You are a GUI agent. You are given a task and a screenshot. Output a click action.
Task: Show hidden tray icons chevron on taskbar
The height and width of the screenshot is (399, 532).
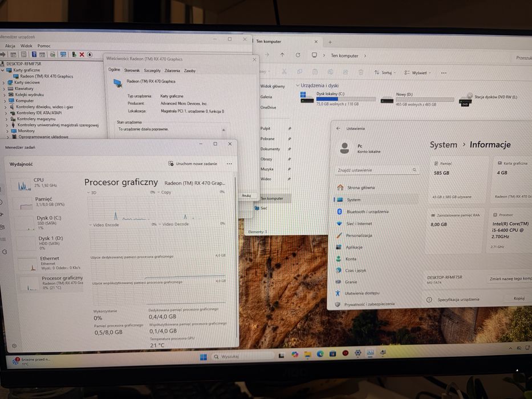click(510, 348)
